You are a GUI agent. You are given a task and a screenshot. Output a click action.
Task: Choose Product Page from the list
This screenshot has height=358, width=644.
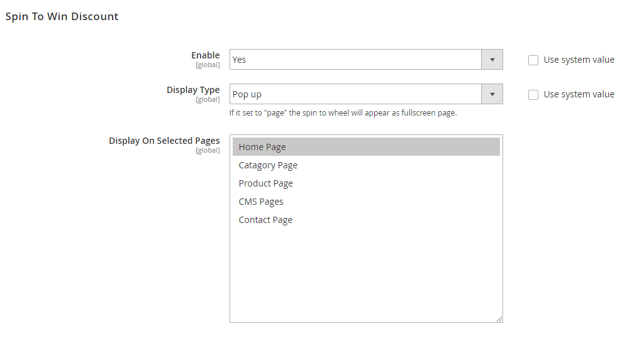click(265, 183)
